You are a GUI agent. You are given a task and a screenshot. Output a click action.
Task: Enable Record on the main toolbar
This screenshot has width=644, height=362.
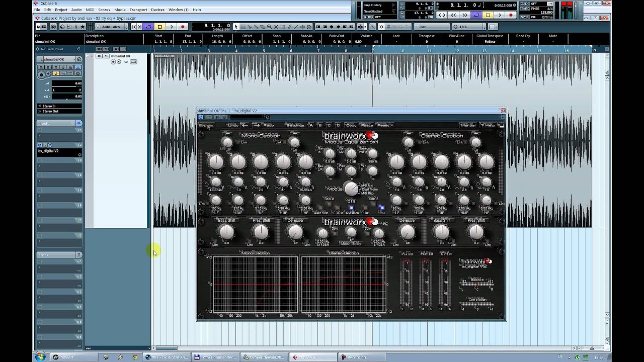coord(183,27)
